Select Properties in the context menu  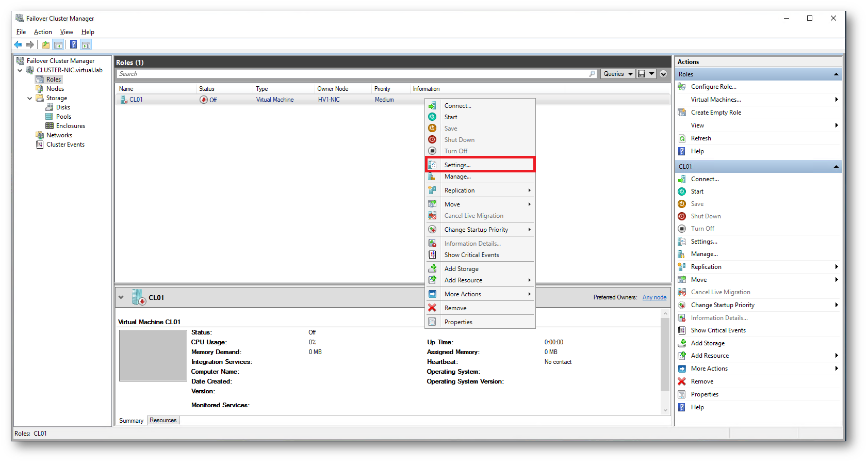[x=480, y=322]
